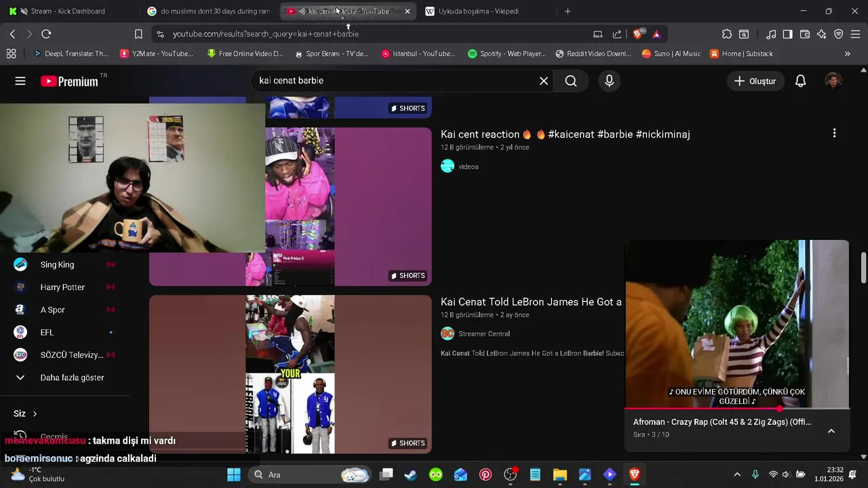Click the taskbar Ara search box
This screenshot has width=868, height=488.
(311, 474)
